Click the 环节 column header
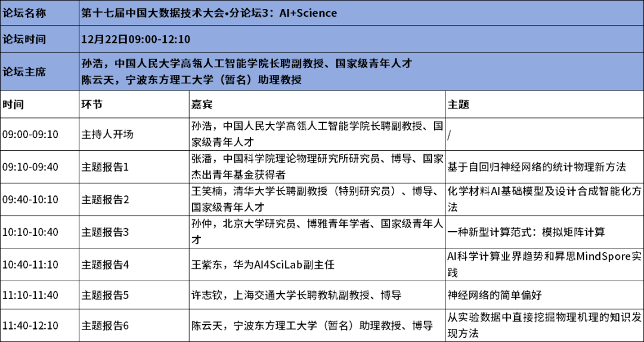The height and width of the screenshot is (342, 644). point(134,104)
